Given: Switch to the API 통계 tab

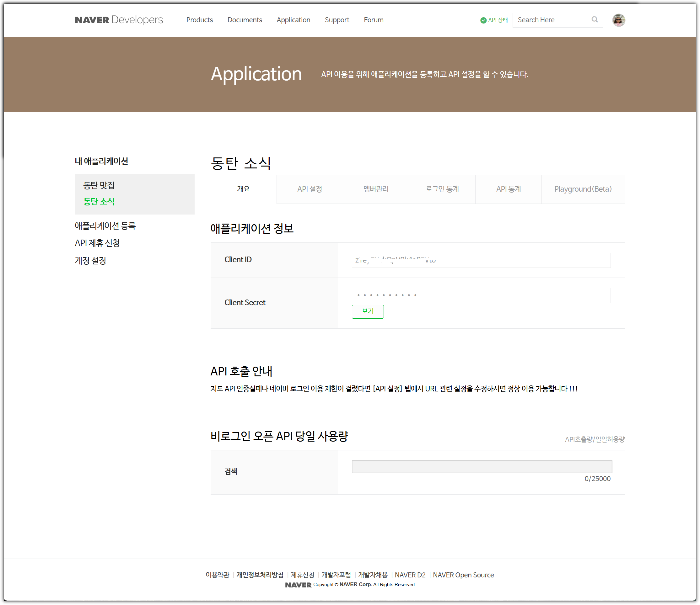Looking at the screenshot, I should (x=508, y=189).
